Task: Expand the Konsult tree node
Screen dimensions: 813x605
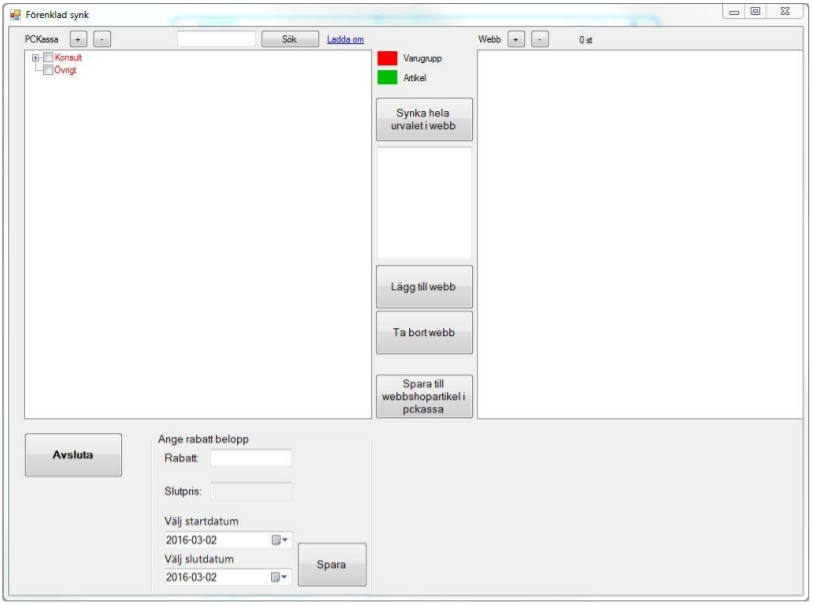Action: pyautogui.click(x=35, y=58)
